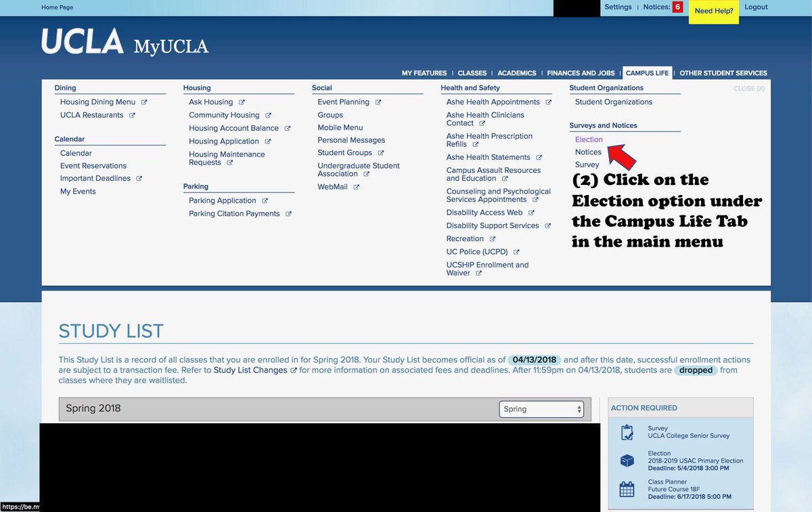The width and height of the screenshot is (812, 512).
Task: Open UCLA Restaurants link
Action: (91, 115)
